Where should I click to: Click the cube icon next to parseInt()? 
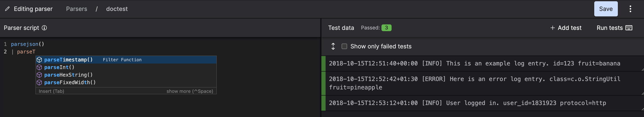pos(39,67)
